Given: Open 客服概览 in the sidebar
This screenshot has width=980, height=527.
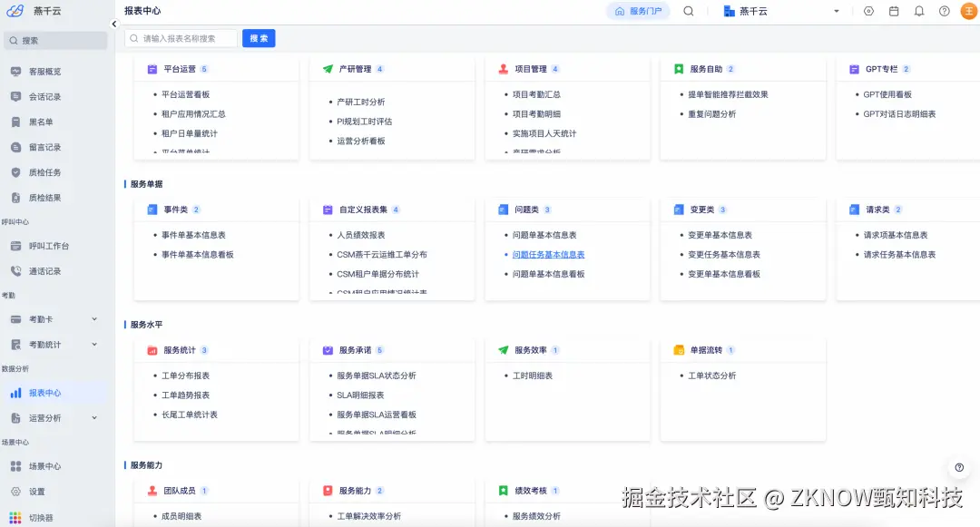Looking at the screenshot, I should click(x=45, y=72).
